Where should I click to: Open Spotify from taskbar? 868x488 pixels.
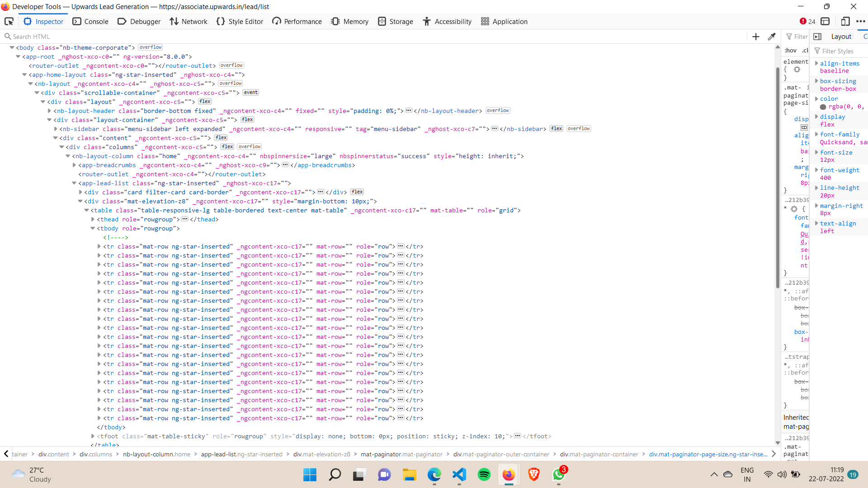coord(484,475)
